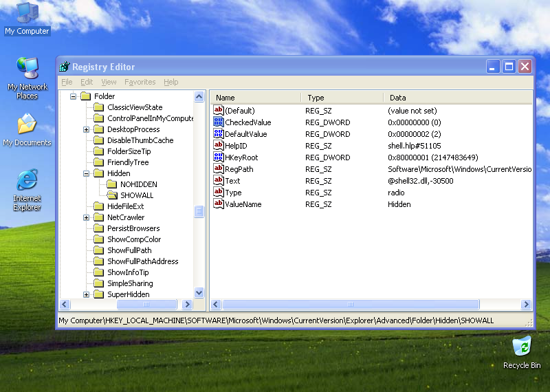Click tree pane scroll down arrow
Viewport: 550px width, 392px height.
tap(199, 293)
